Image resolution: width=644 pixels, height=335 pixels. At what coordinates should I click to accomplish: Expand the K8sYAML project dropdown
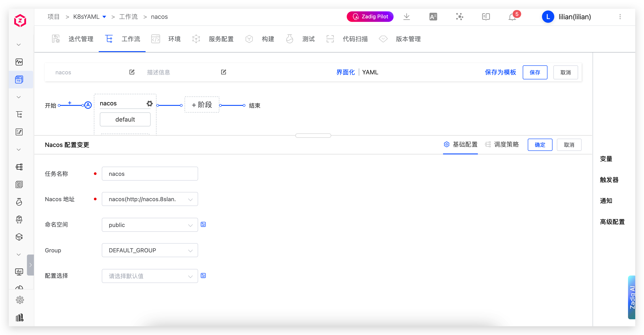pos(104,17)
